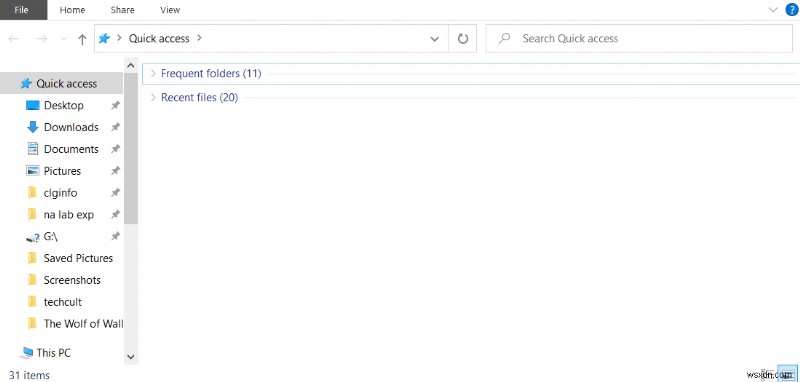Image resolution: width=800 pixels, height=382 pixels.
Task: Click the Frequent folders (11) heading
Action: click(211, 73)
